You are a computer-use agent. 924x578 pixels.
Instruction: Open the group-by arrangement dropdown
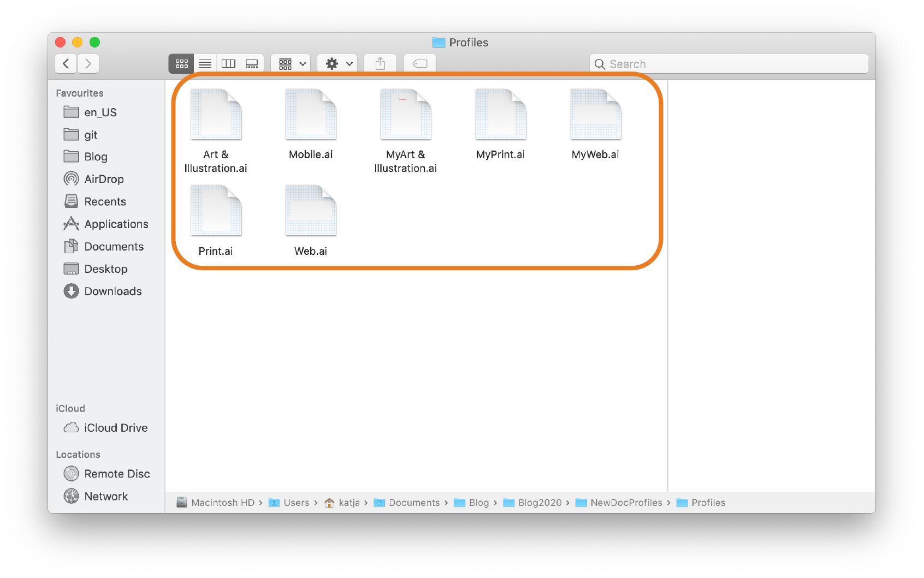(x=291, y=64)
